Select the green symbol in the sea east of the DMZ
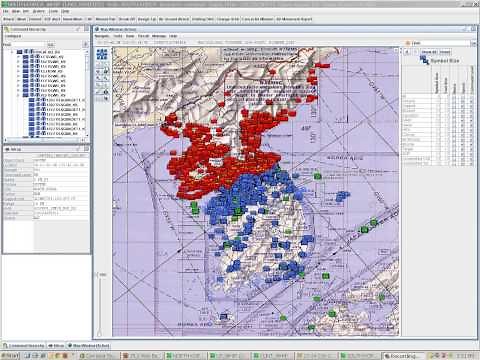Screen dimensions: 480x360 [318, 176]
